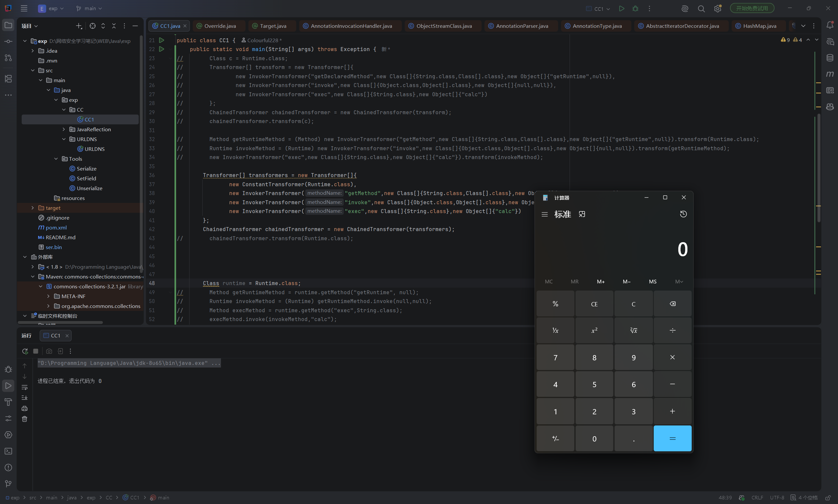838x504 pixels.
Task: Click the 开始免费试用 button
Action: coord(752,8)
